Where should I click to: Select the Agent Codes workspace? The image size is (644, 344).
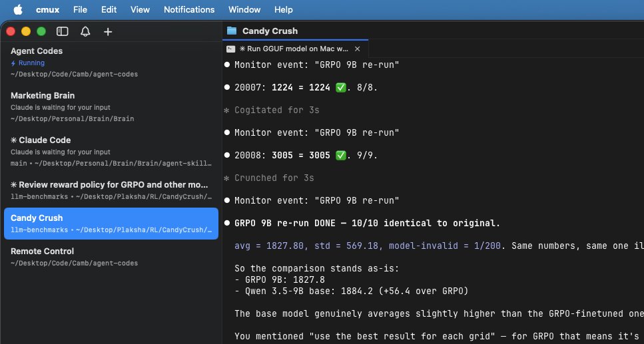(111, 63)
